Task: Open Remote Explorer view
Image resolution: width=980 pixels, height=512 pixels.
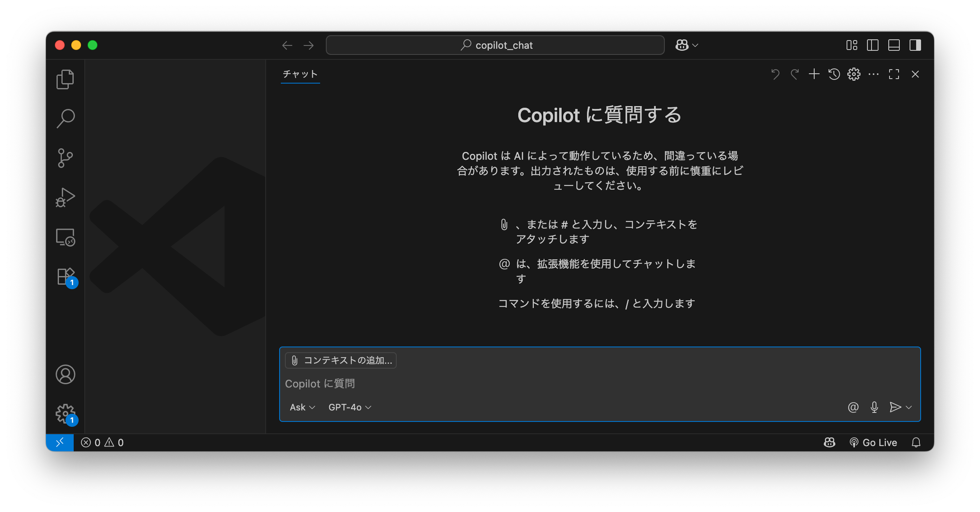Action: 65,237
